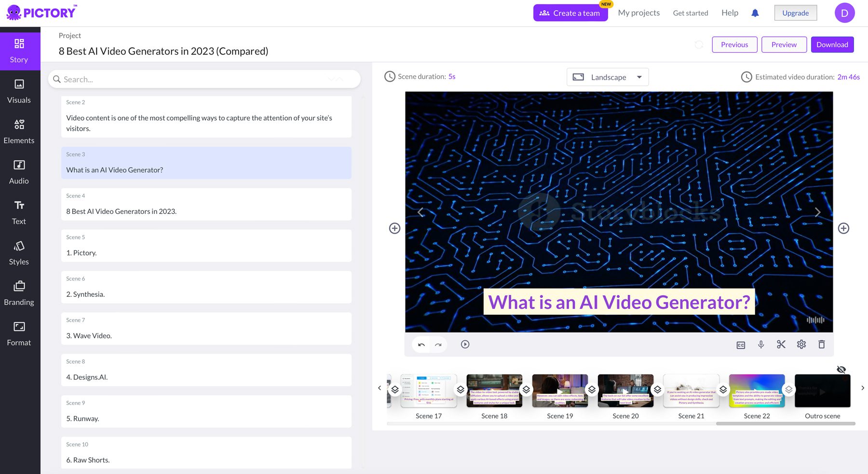Toggle subtitles with the CC button
868x474 pixels.
(x=741, y=344)
